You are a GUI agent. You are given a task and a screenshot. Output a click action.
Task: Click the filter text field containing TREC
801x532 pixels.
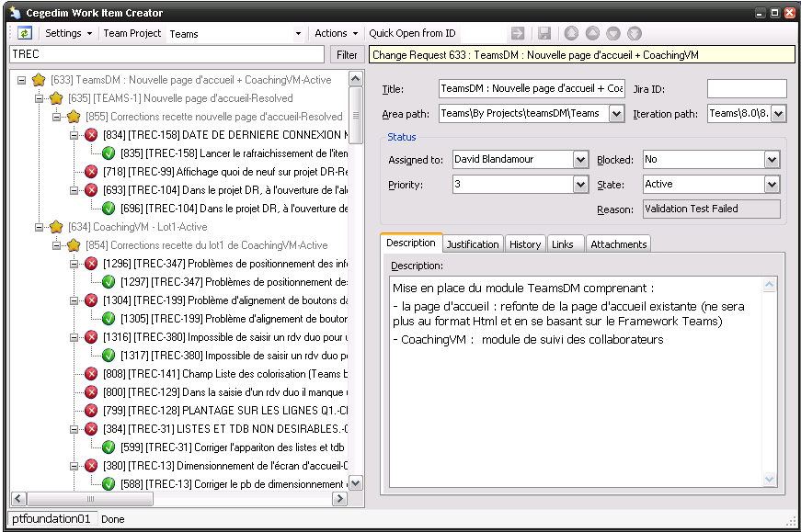(x=166, y=54)
